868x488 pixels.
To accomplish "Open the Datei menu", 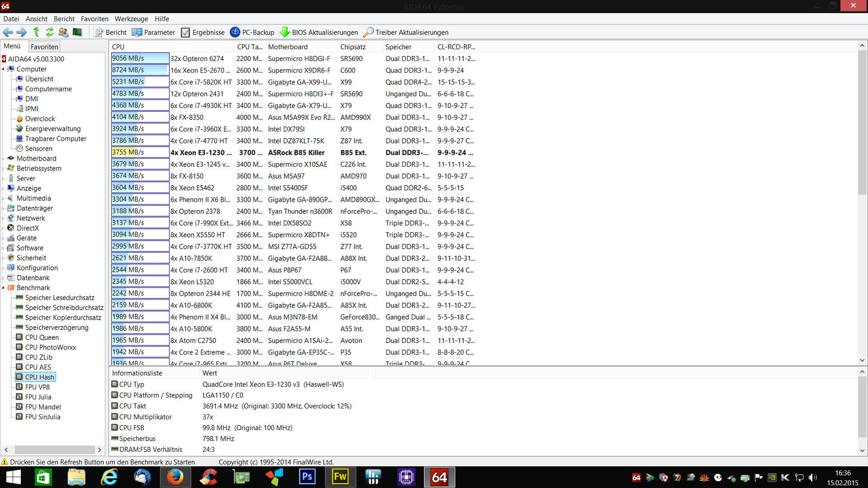I will 11,19.
